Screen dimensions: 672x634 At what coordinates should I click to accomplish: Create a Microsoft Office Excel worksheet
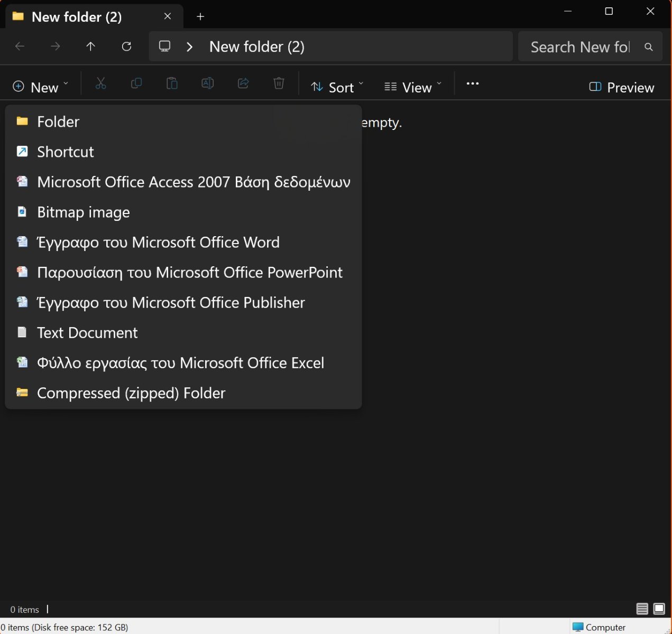pyautogui.click(x=183, y=362)
